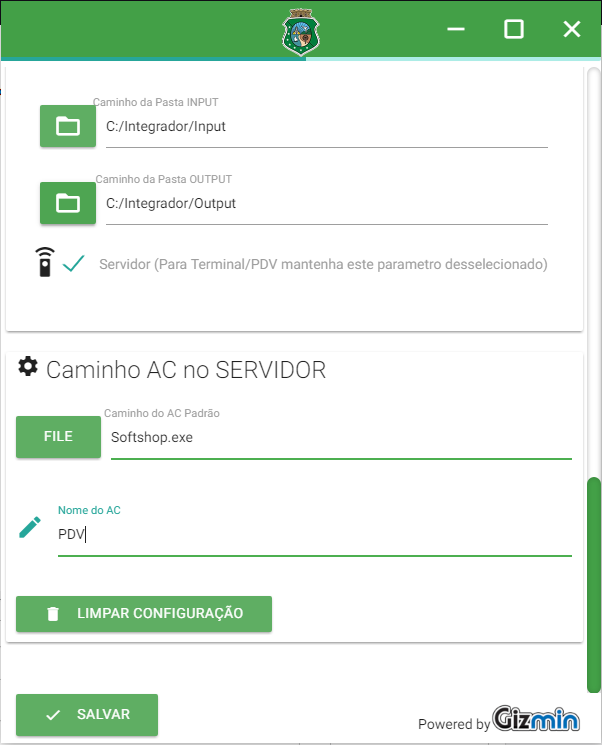Click the remote control server icon
The width and height of the screenshot is (602, 745).
coord(44,263)
